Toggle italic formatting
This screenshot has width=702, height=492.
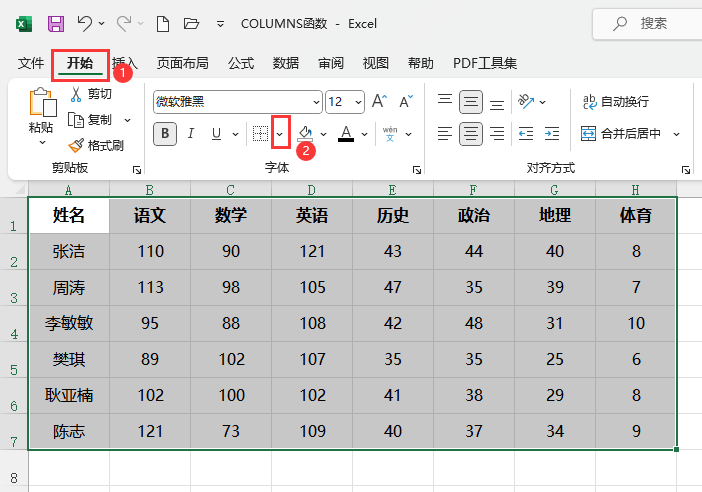(191, 133)
